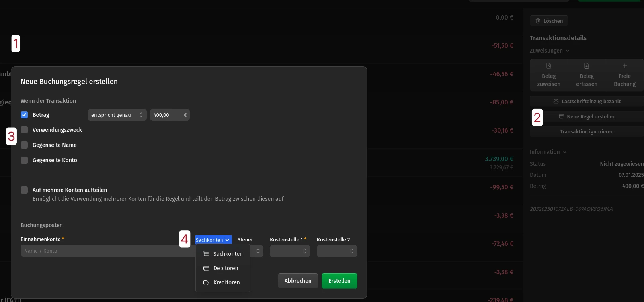Open the 'entspricht genau' comparison dropdown
This screenshot has width=644, height=302.
[x=117, y=115]
